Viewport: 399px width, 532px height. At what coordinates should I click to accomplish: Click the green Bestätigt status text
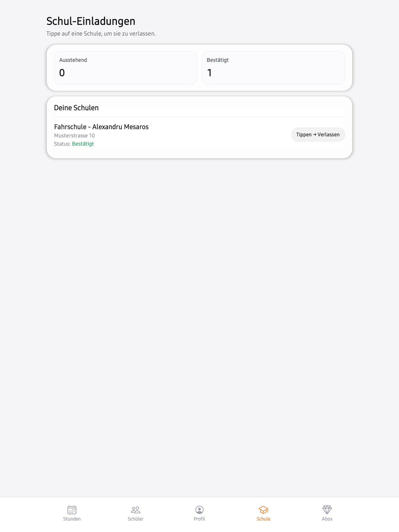click(x=83, y=144)
